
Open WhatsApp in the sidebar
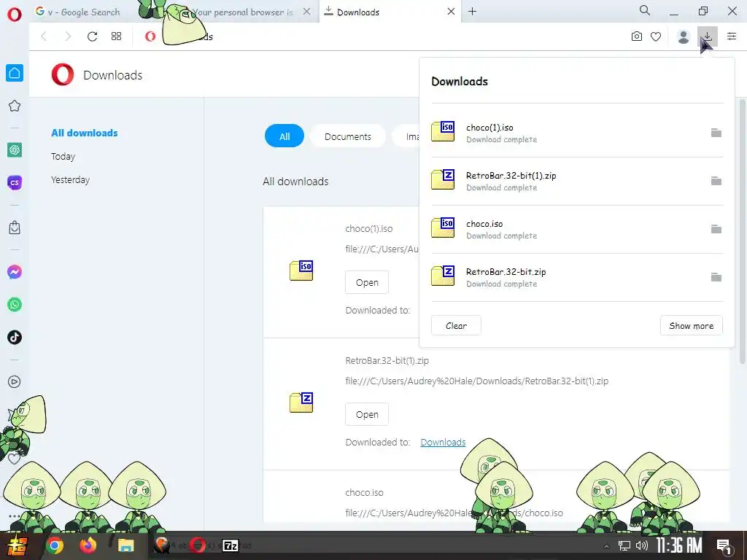pyautogui.click(x=15, y=305)
